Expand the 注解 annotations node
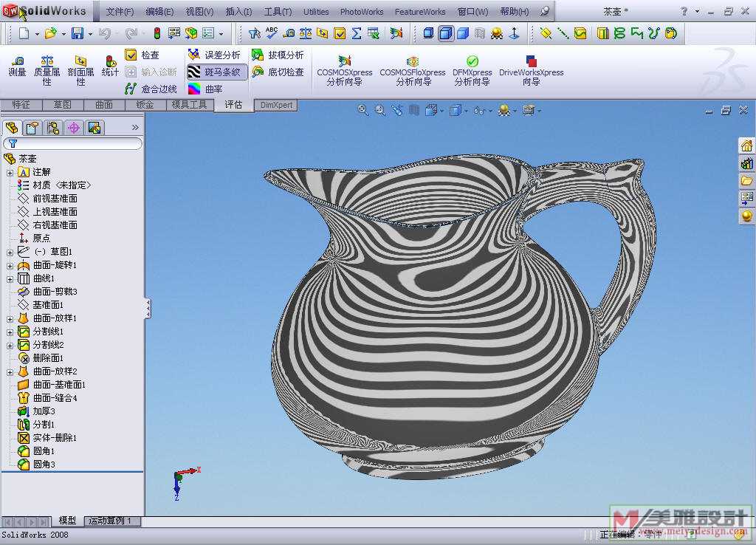 tap(10, 172)
